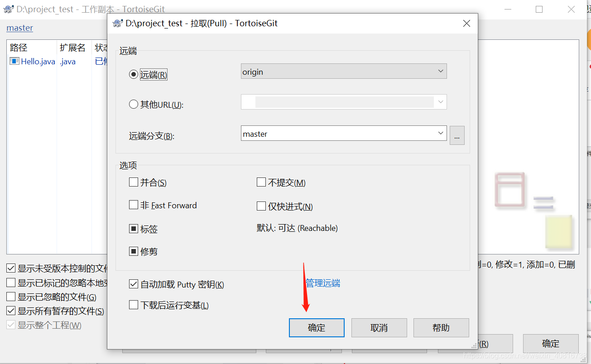Screen dimensions: 591x364
Task: Toggle the 仅快进式(N) checkbox
Action: [261, 206]
